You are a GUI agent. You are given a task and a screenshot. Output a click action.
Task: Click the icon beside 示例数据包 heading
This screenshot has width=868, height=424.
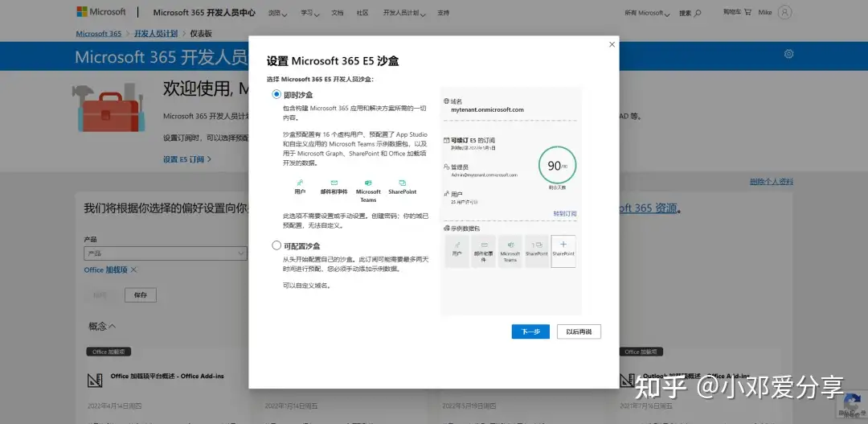pyautogui.click(x=446, y=228)
